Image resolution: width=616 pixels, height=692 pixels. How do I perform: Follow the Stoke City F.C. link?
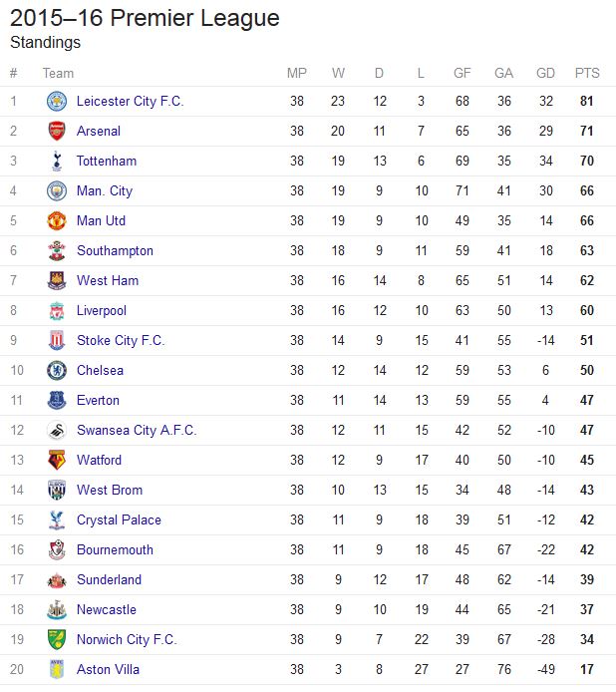click(121, 340)
